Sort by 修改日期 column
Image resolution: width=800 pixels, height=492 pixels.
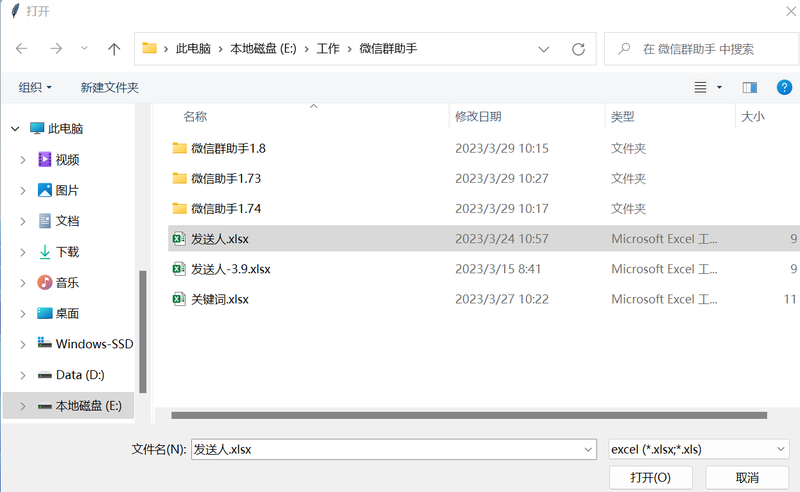click(478, 116)
